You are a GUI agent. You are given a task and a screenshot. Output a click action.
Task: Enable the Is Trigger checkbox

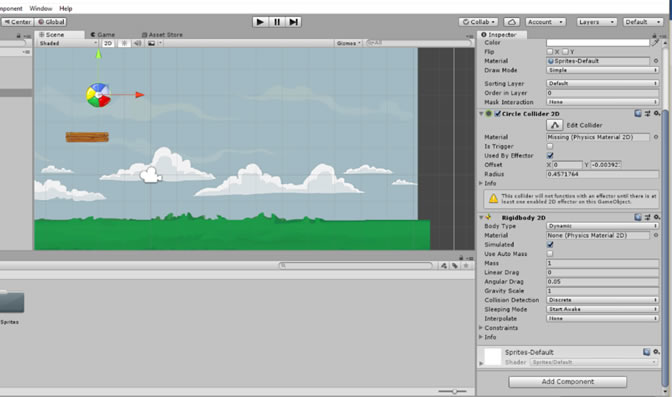pos(550,147)
